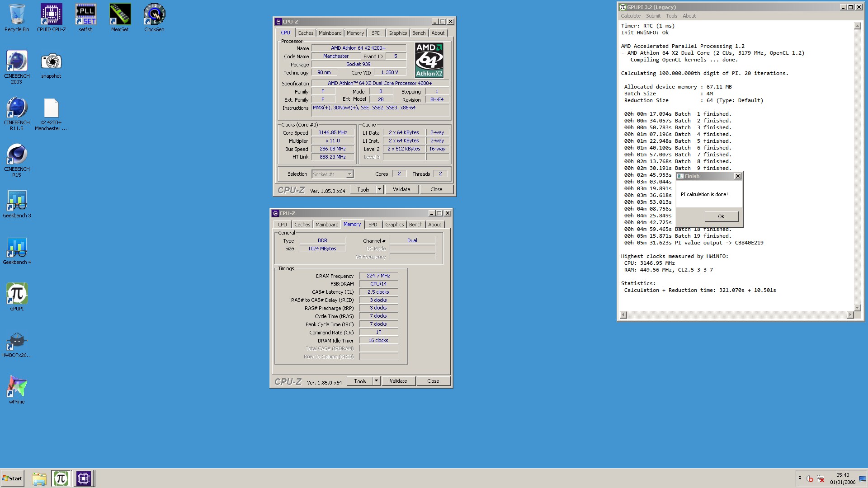This screenshot has height=488, width=868.
Task: Open the HWBOTx265 desktop shortcut
Action: click(x=17, y=343)
